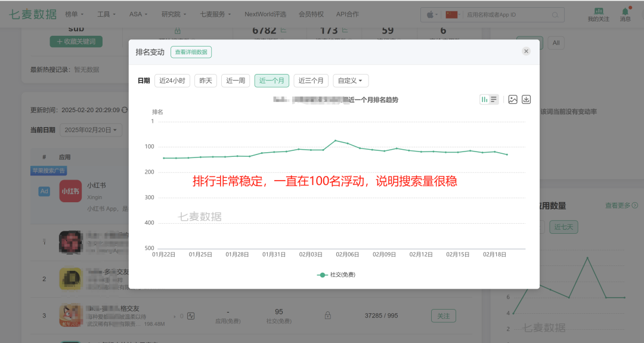
Task: Click the download data icon
Action: coord(526,100)
